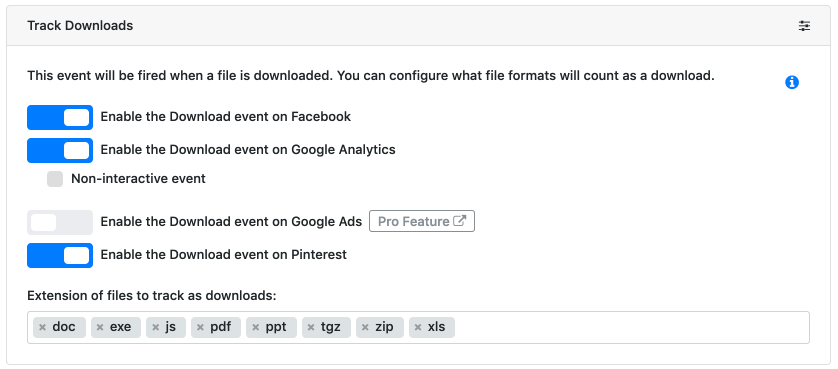This screenshot has width=838, height=369.
Task: Click empty area of the extensions input field
Action: [x=631, y=327]
